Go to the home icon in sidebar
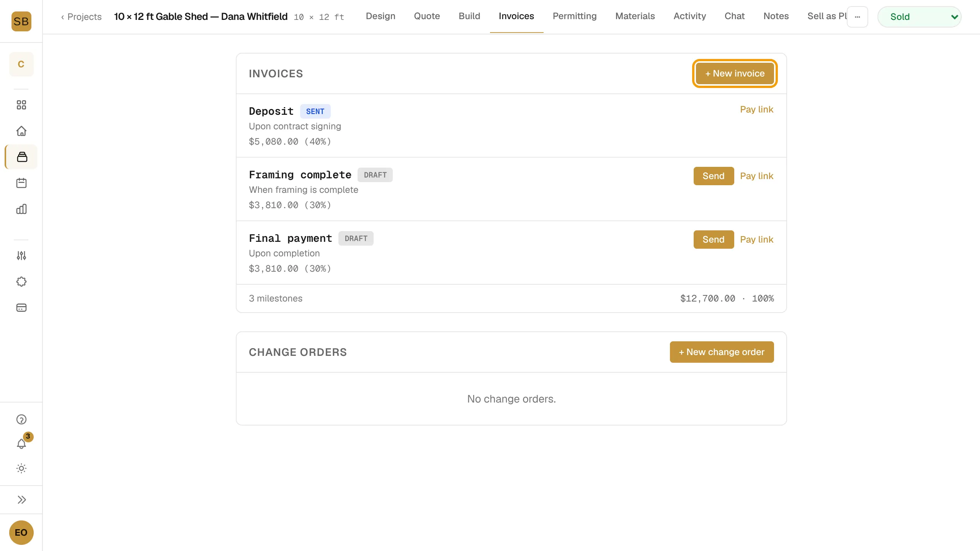 [x=21, y=131]
